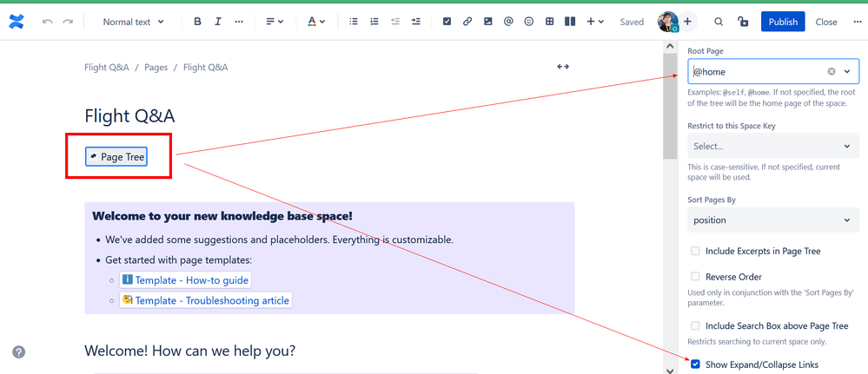Open more text formatting options
The image size is (868, 374).
(x=239, y=22)
